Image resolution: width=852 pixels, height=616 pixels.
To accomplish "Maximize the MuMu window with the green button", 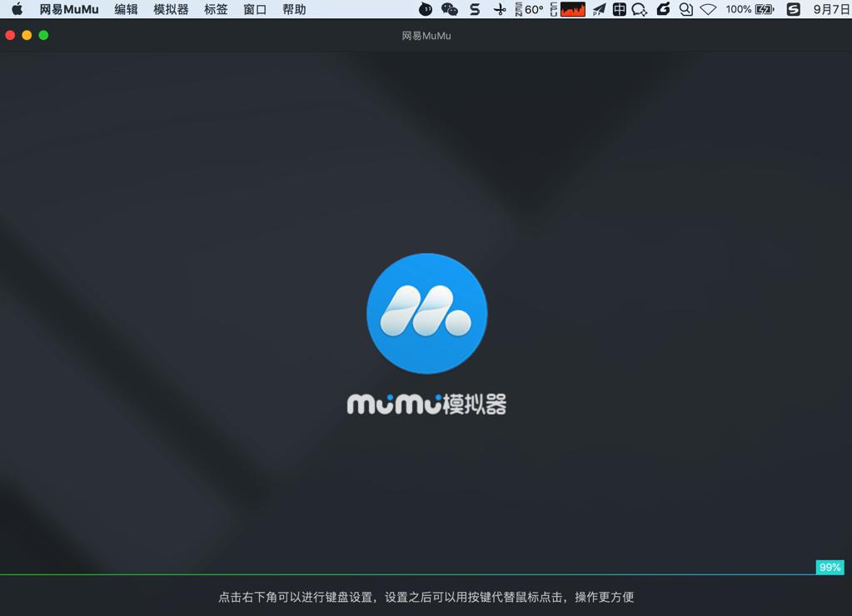I will (x=43, y=35).
